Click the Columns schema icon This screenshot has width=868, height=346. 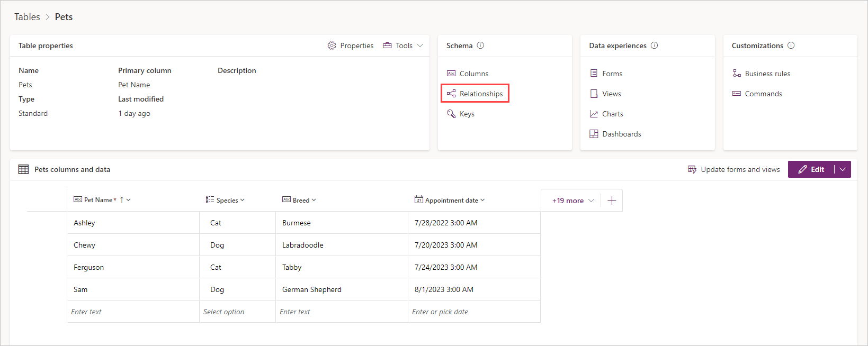[x=451, y=74]
